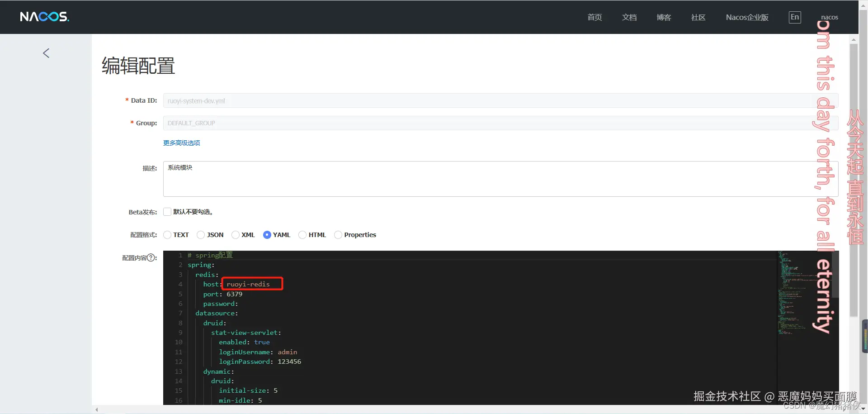The height and width of the screenshot is (414, 868).
Task: Click 'datasource:' line in editor
Action: (217, 313)
